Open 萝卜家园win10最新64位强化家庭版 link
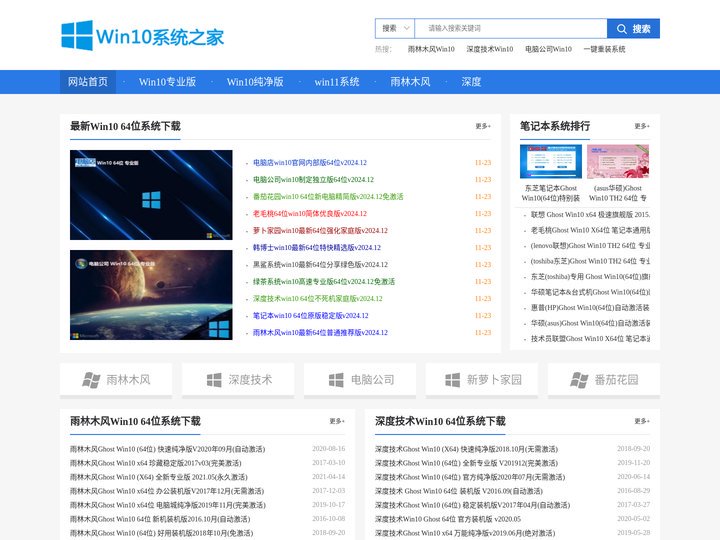 [x=320, y=231]
